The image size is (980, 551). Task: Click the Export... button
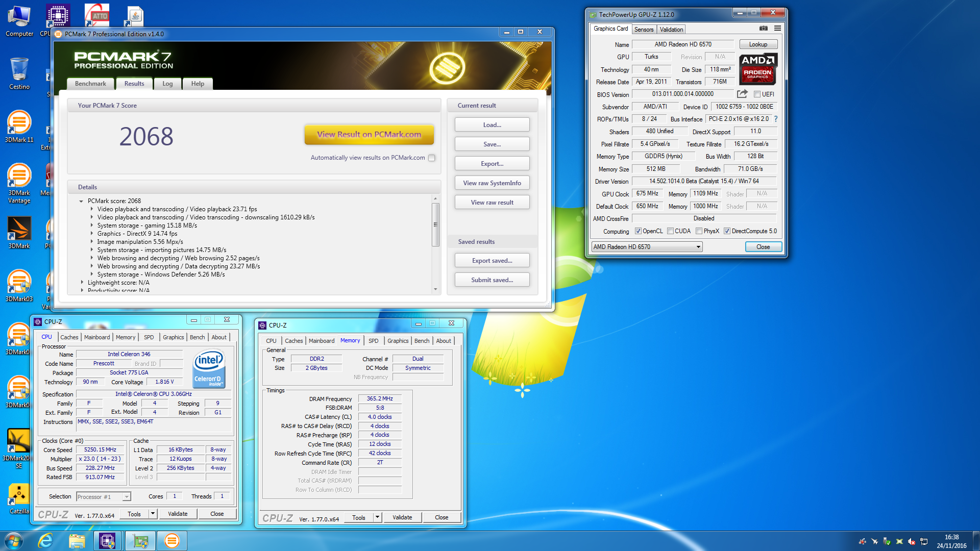tap(492, 164)
